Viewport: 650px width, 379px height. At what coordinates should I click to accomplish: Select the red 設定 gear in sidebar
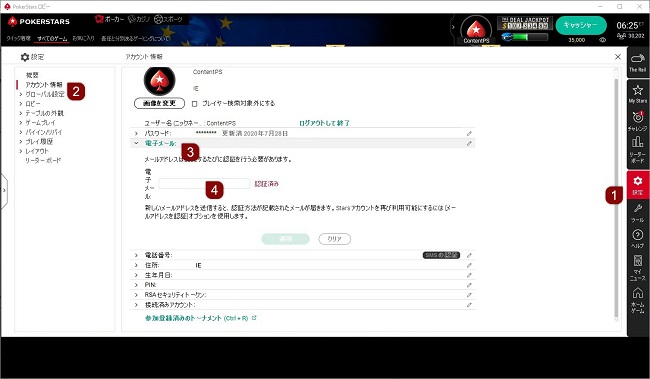(x=638, y=185)
